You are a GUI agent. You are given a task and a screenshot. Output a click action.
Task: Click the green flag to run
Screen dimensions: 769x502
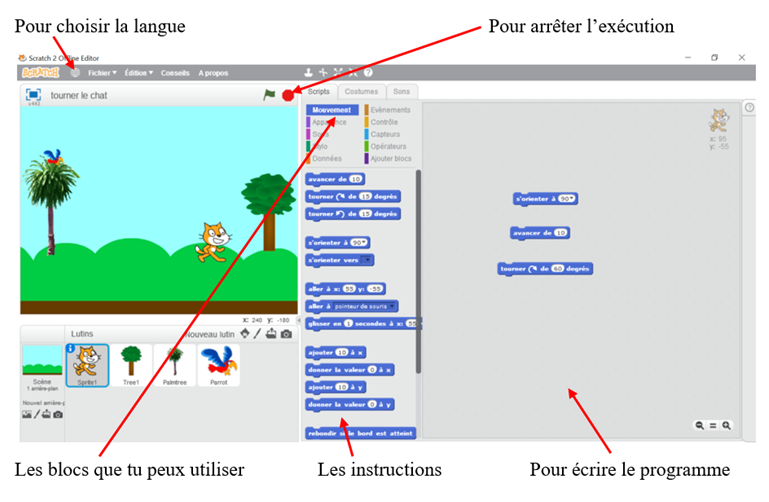click(268, 95)
